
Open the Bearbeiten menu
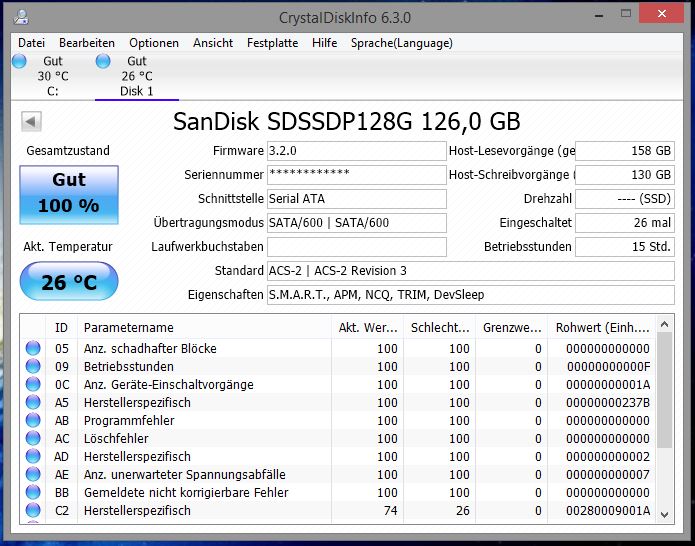pos(87,43)
